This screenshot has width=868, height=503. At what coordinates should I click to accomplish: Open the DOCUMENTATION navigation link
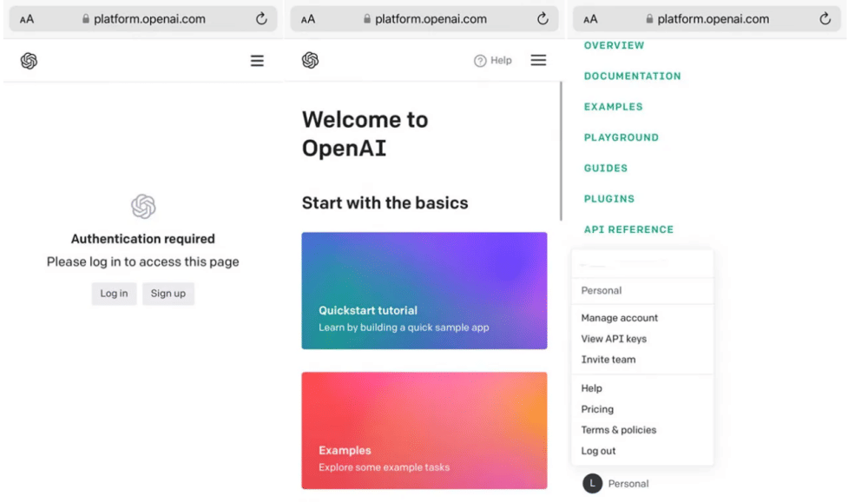point(632,76)
